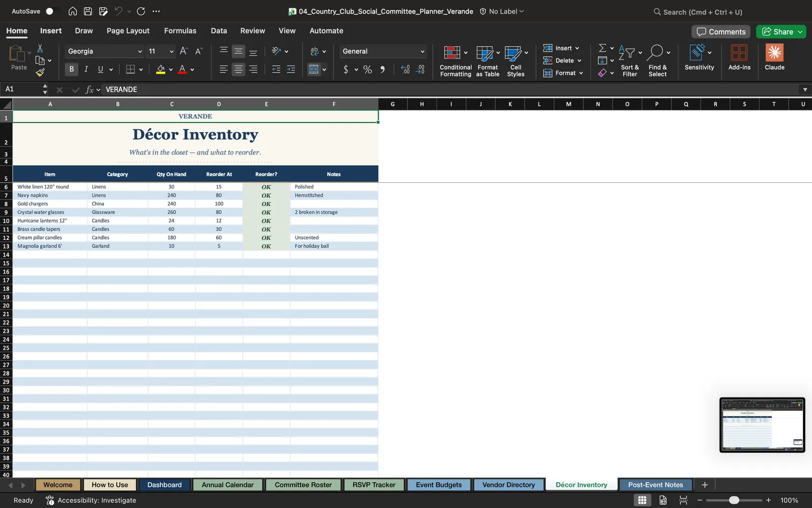Screen dimensions: 812x508
Task: Toggle underline formatting
Action: tap(100, 69)
